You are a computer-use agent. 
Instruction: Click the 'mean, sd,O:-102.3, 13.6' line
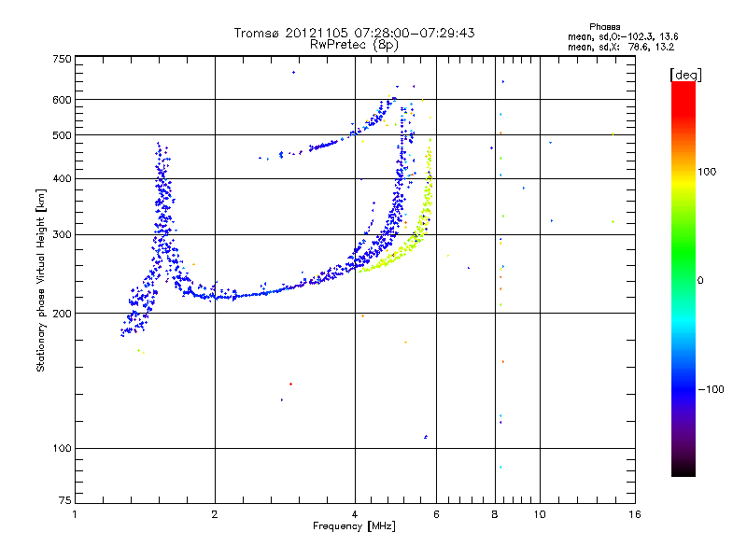pos(623,37)
